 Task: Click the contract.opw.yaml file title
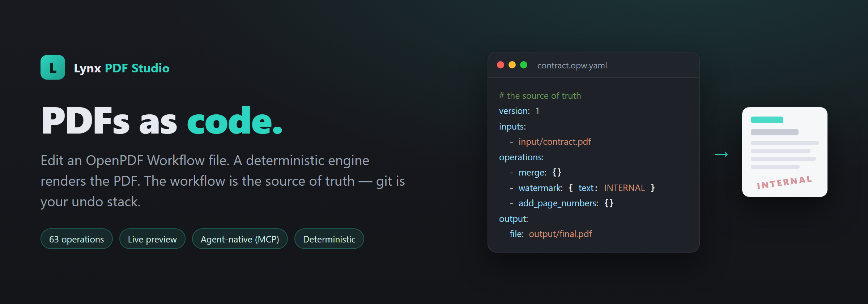click(572, 66)
